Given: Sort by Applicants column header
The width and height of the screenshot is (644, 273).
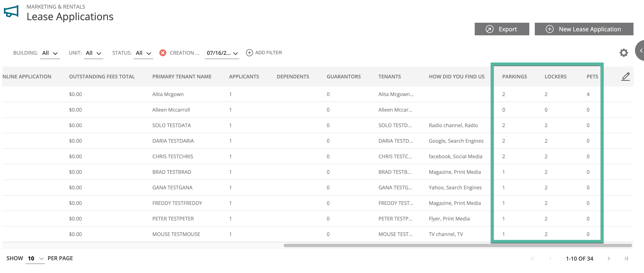Looking at the screenshot, I should [244, 76].
